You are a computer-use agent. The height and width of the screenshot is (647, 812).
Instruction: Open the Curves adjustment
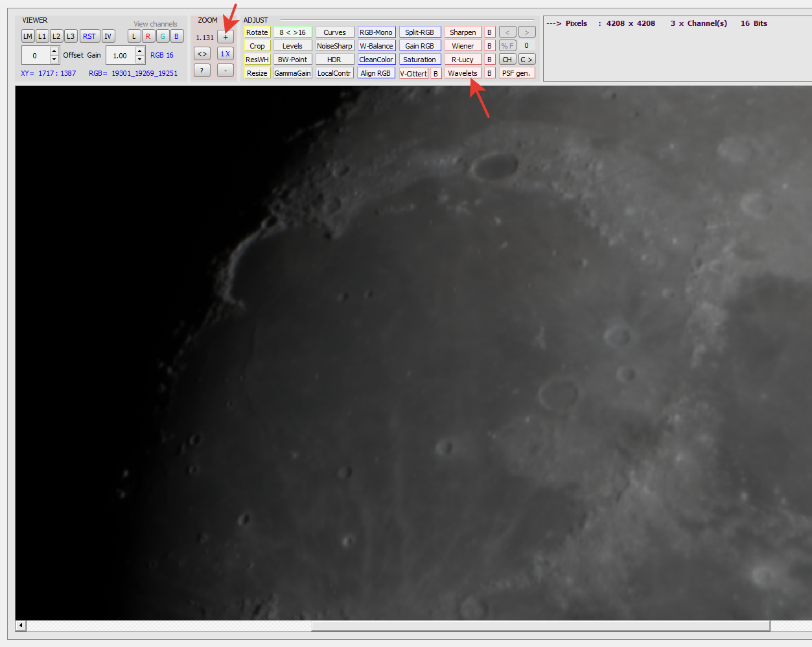334,31
